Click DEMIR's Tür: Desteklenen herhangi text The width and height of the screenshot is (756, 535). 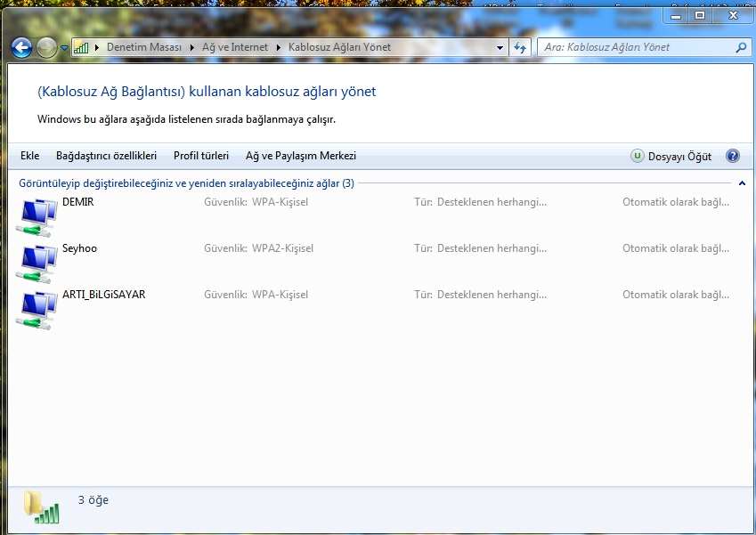click(x=480, y=202)
